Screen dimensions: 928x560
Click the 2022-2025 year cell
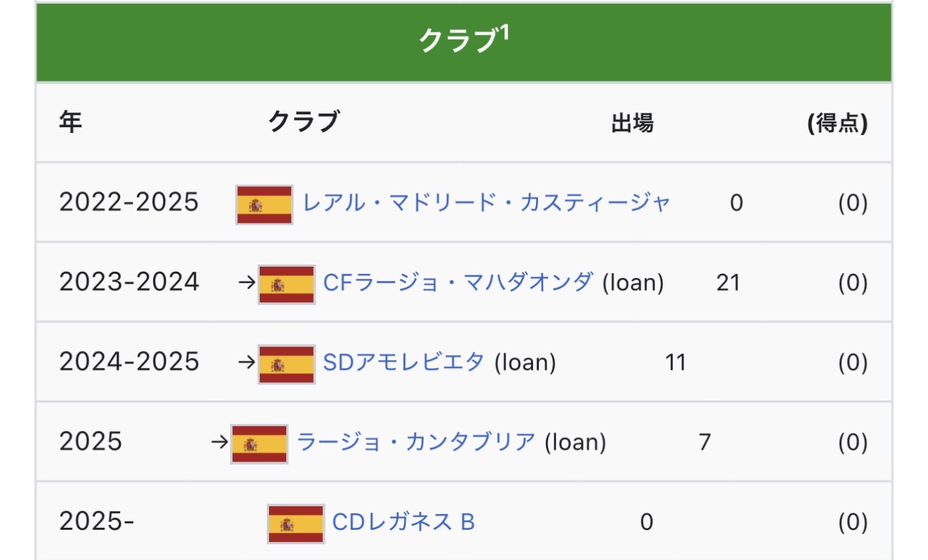coord(128,203)
